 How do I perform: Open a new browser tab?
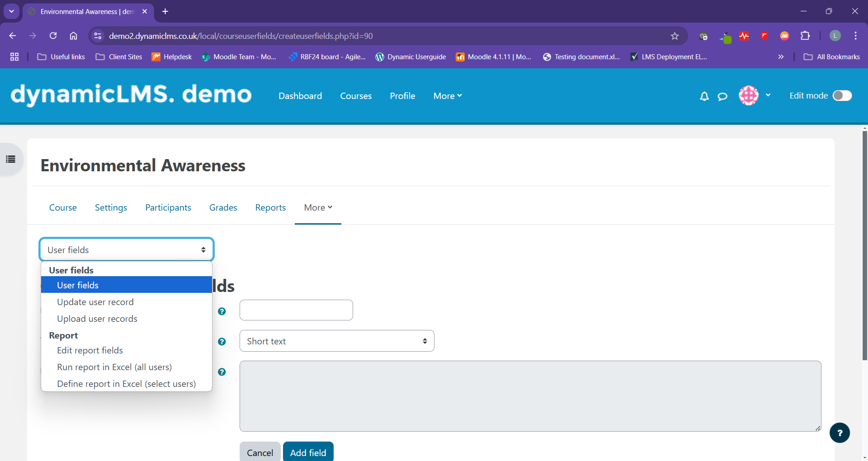165,11
